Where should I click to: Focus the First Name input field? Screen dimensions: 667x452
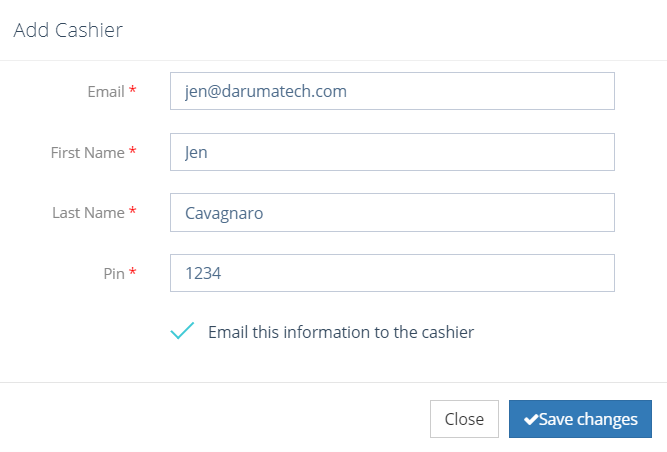(x=392, y=152)
